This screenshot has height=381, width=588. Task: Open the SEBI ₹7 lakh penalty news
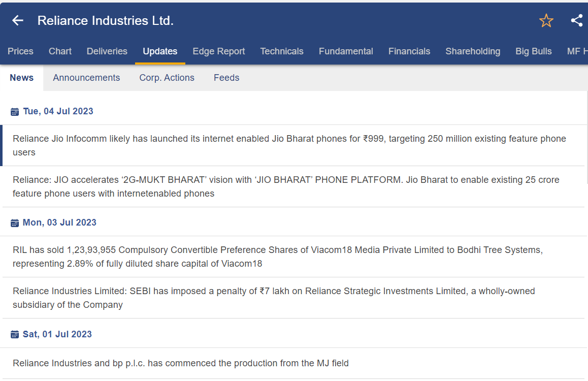274,298
